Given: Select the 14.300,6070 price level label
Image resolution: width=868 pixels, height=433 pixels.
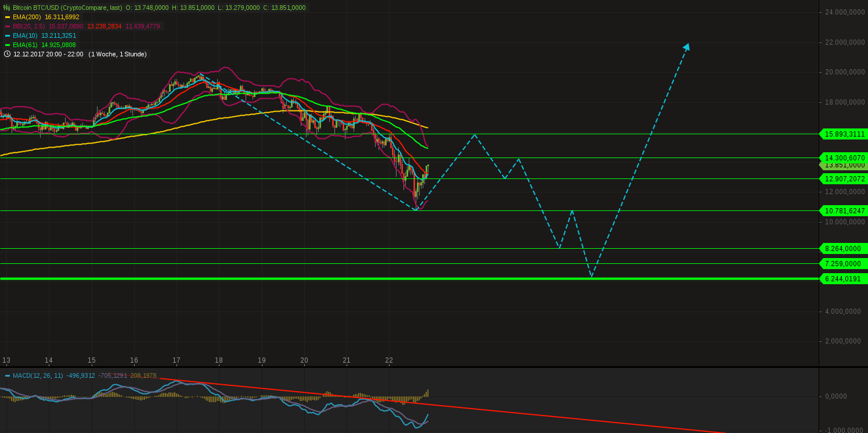Looking at the screenshot, I should [844, 158].
